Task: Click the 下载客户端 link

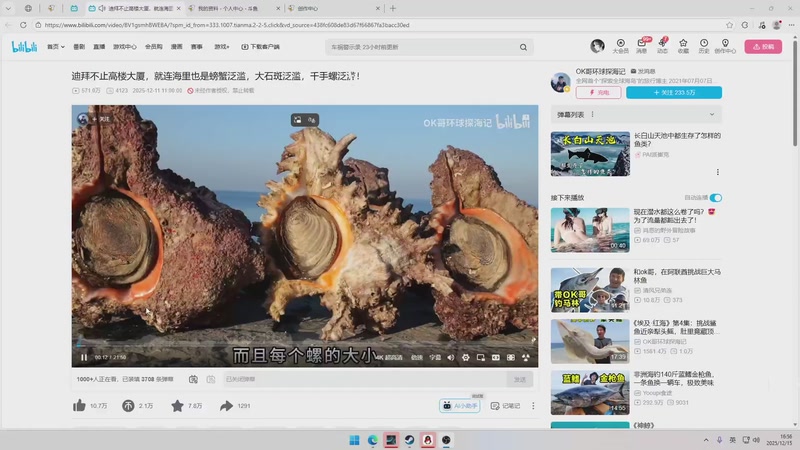Action: click(x=260, y=46)
